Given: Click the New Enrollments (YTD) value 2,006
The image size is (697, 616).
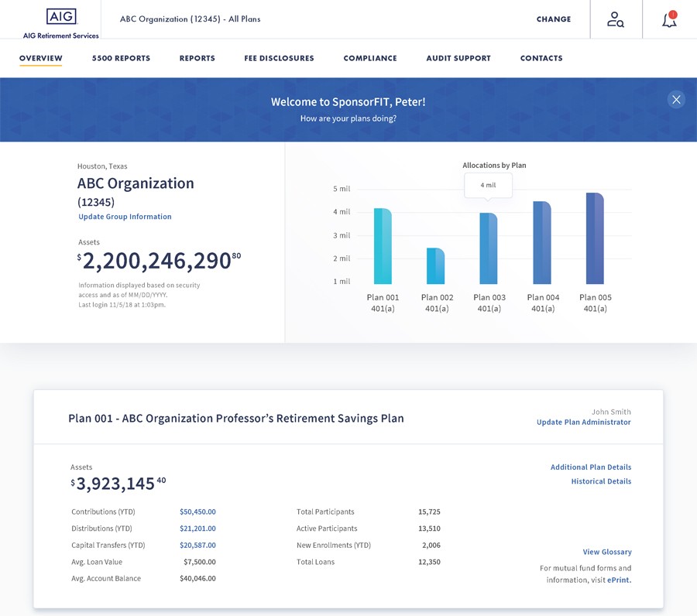Looking at the screenshot, I should [x=431, y=546].
